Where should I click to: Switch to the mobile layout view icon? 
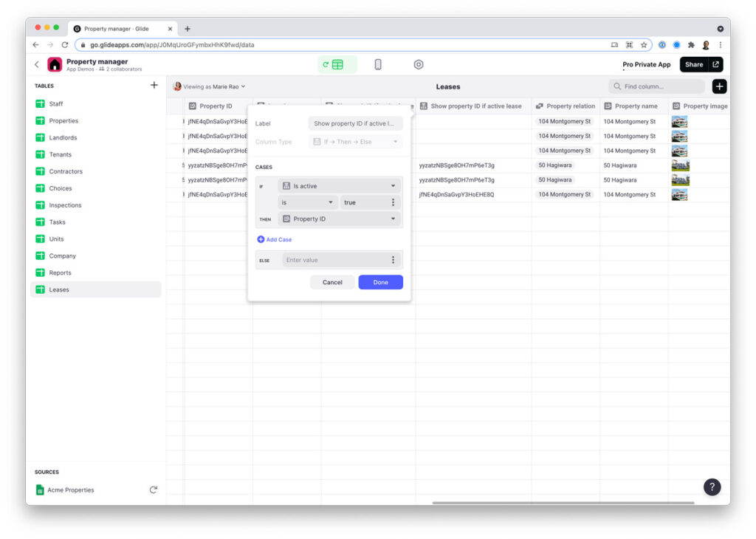tap(378, 65)
